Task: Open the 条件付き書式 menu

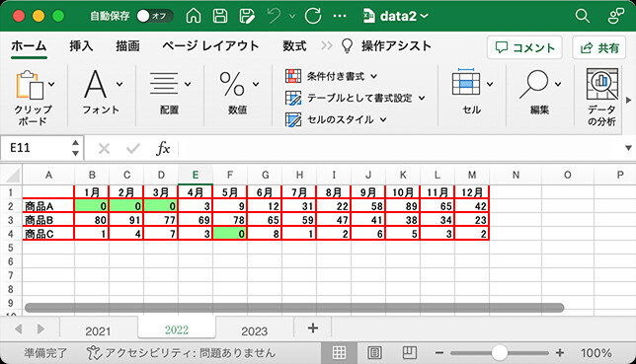Action: (x=332, y=76)
